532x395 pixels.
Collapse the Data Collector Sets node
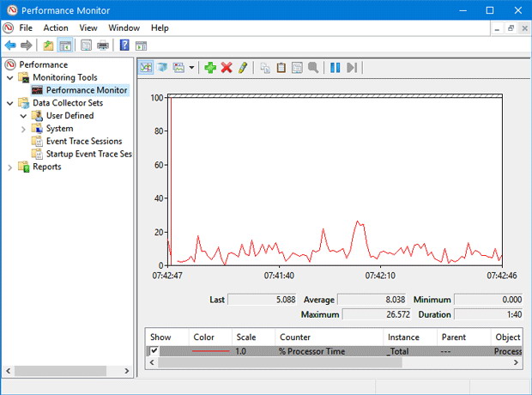click(x=10, y=103)
